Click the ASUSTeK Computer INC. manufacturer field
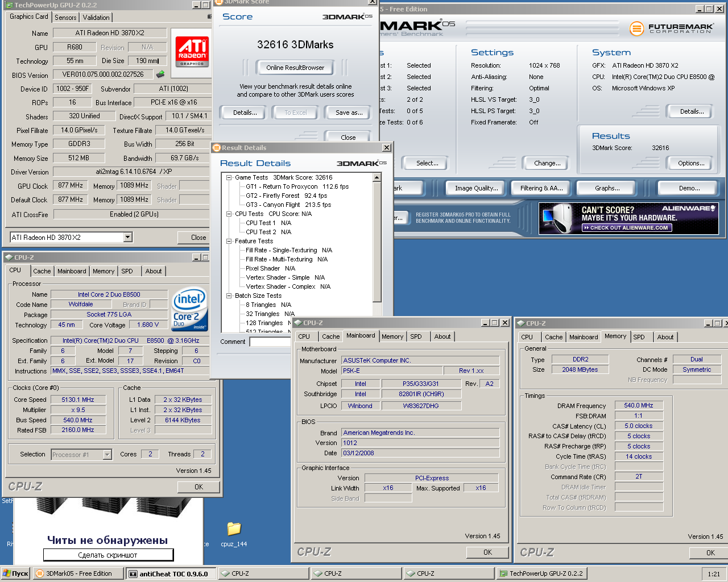The width and height of the screenshot is (728, 582). pos(420,360)
